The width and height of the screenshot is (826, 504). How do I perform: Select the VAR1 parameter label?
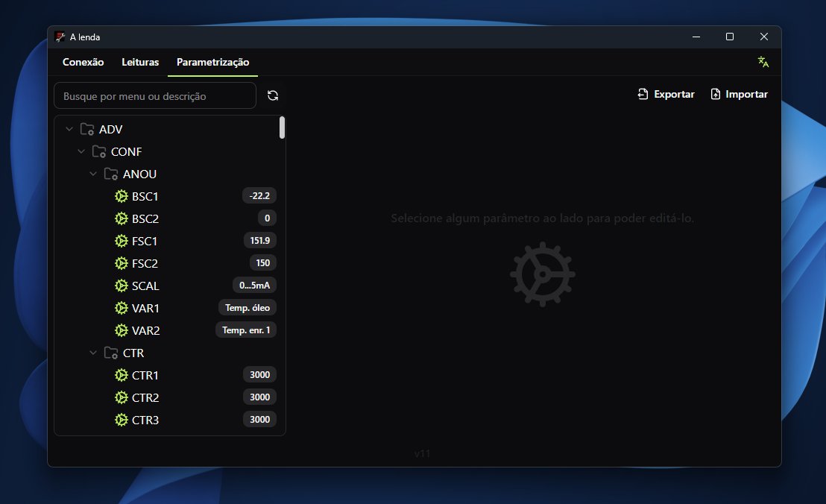pos(145,308)
